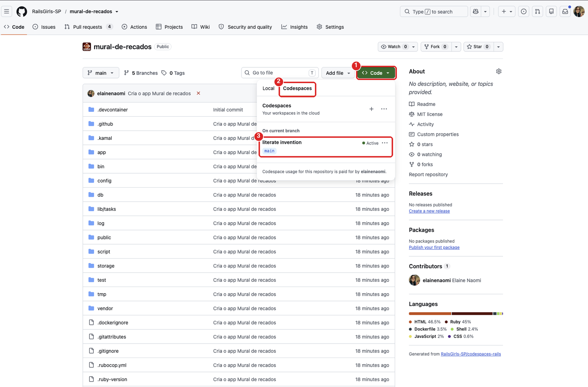Open the 5 Branches link
Viewport: 588px width, 387px height.
point(141,73)
